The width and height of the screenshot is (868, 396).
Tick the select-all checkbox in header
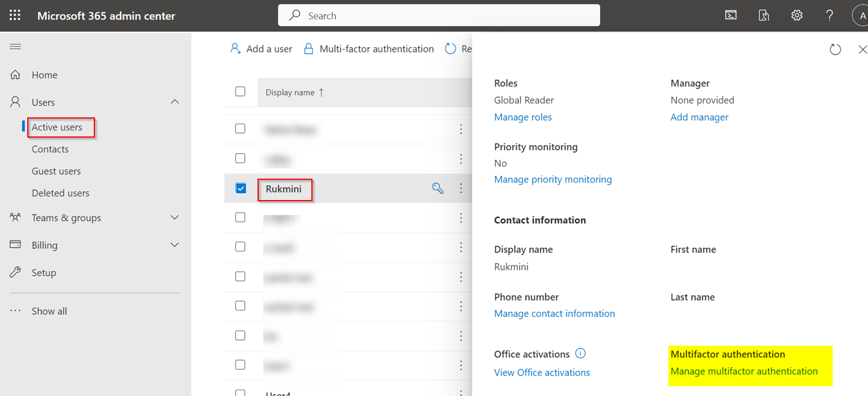coord(241,91)
